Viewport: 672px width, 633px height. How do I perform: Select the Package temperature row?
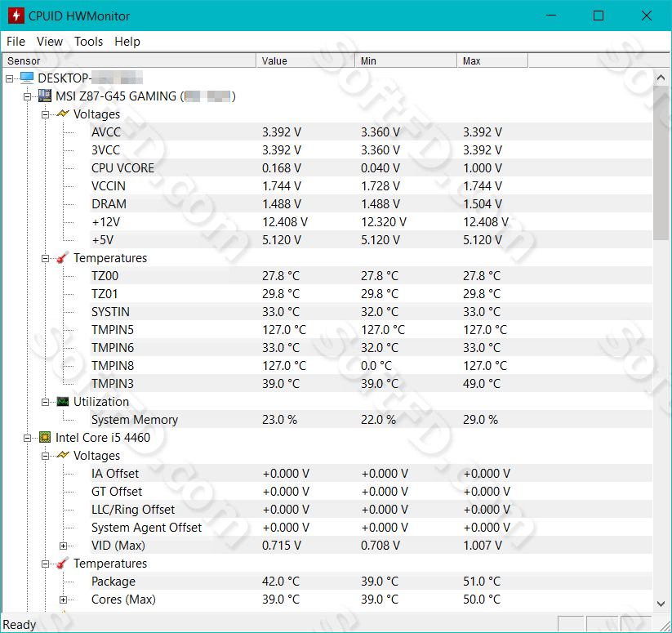372,582
